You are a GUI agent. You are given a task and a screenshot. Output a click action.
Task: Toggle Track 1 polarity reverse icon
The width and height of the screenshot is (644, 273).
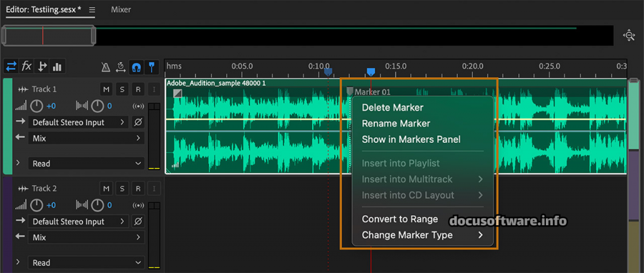[138, 122]
